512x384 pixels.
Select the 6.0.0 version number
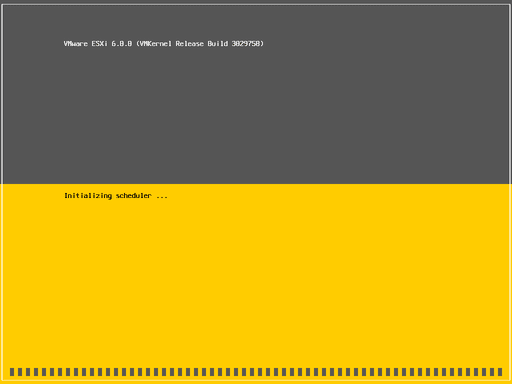click(122, 44)
